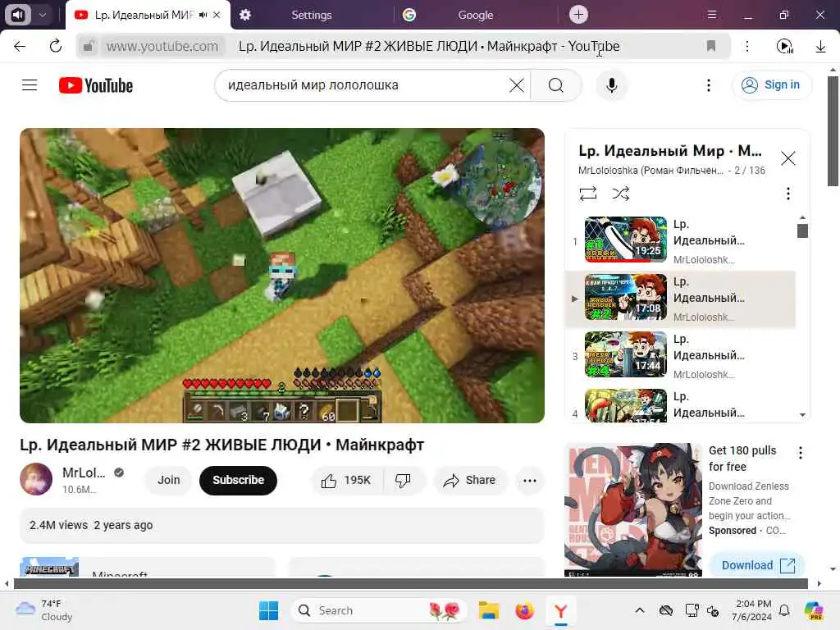The image size is (840, 630).
Task: Expand the tab list dropdown arrow
Action: tap(43, 15)
